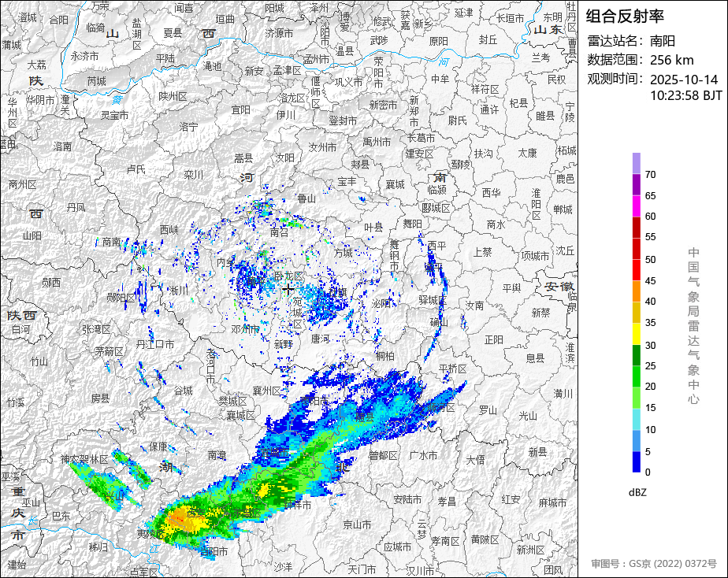The height and width of the screenshot is (578, 728).
Task: Click the 桐柏 map label
Action: click(385, 356)
